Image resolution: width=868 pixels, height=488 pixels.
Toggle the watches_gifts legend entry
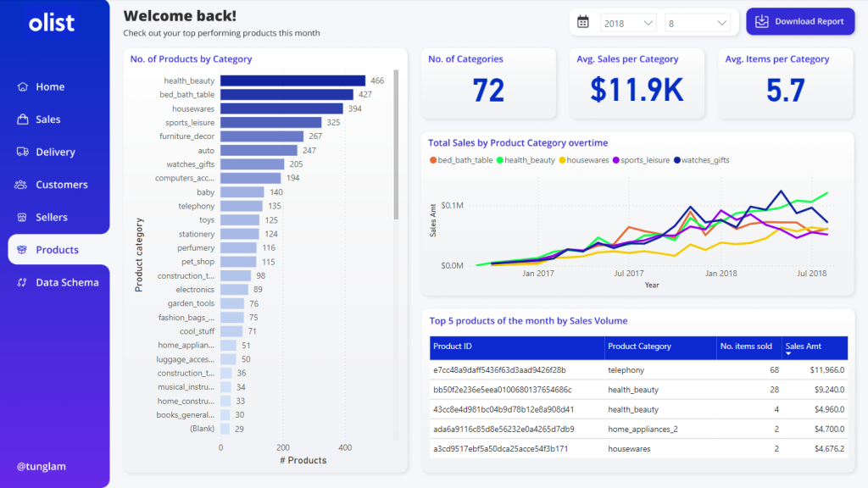(700, 160)
